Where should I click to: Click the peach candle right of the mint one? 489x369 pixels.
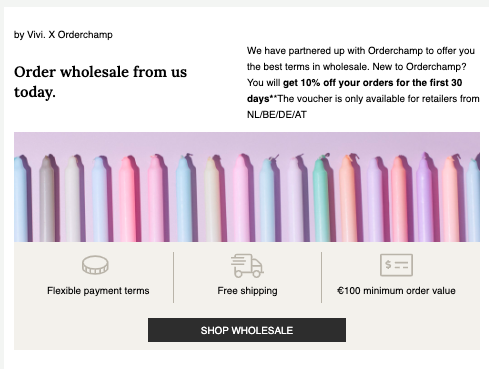point(348,199)
